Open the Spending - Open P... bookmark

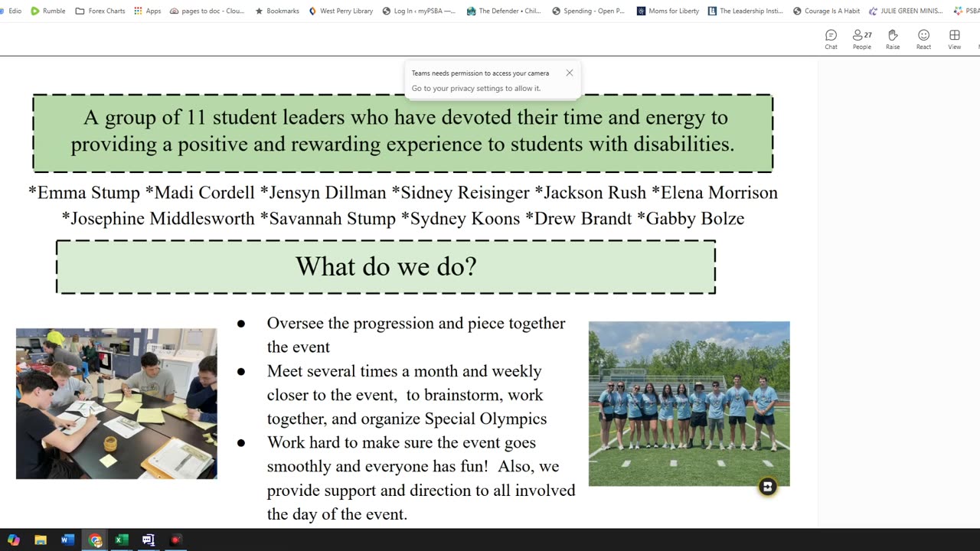point(589,11)
